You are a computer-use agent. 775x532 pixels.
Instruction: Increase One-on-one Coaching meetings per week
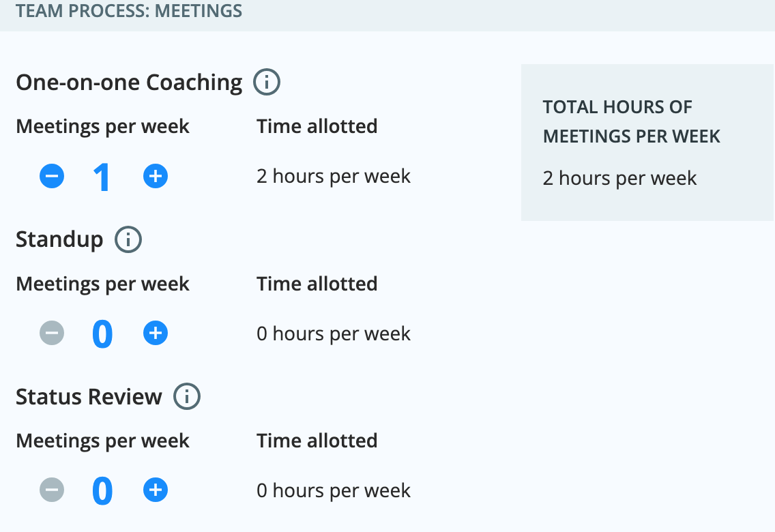pos(156,177)
